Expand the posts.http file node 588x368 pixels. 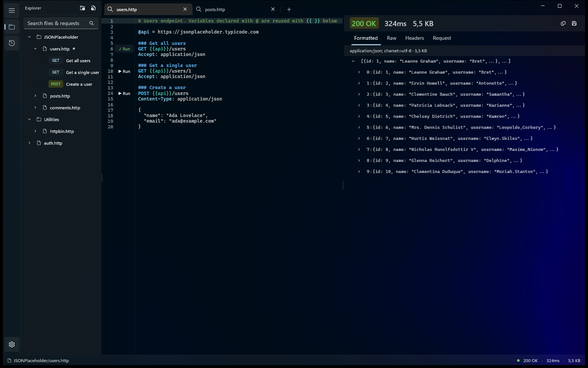35,96
